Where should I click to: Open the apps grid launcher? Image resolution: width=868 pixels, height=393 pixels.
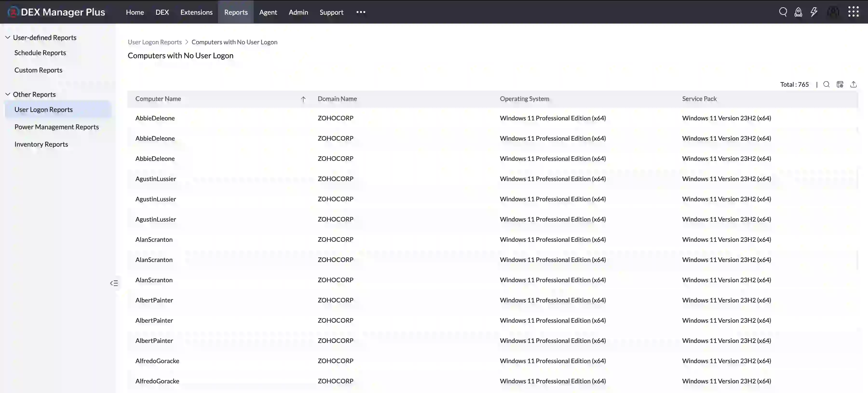point(854,12)
